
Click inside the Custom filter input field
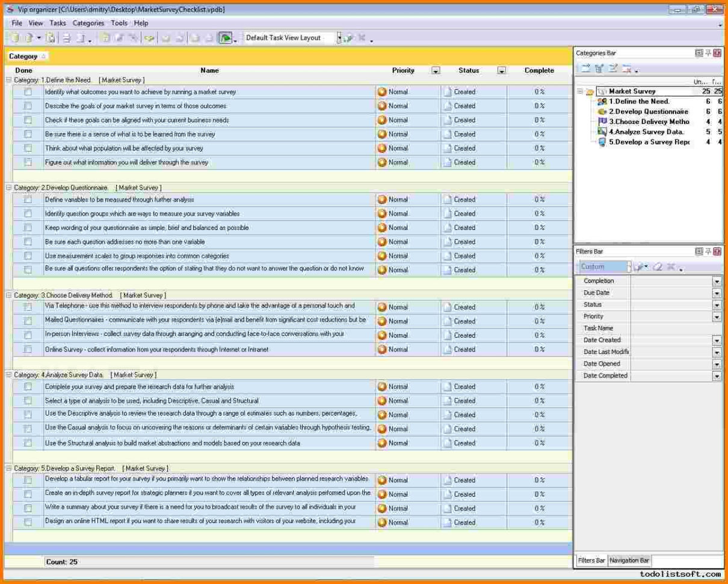pyautogui.click(x=602, y=266)
